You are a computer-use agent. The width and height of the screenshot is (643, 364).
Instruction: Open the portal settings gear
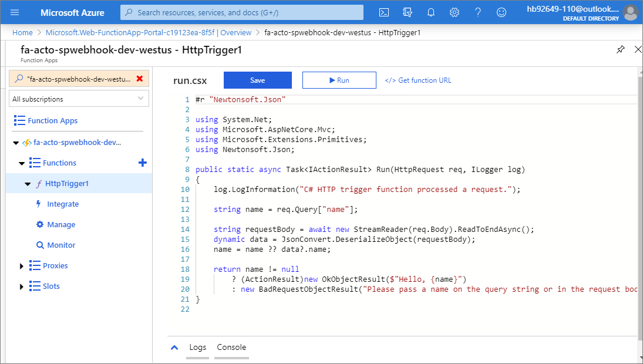[455, 12]
